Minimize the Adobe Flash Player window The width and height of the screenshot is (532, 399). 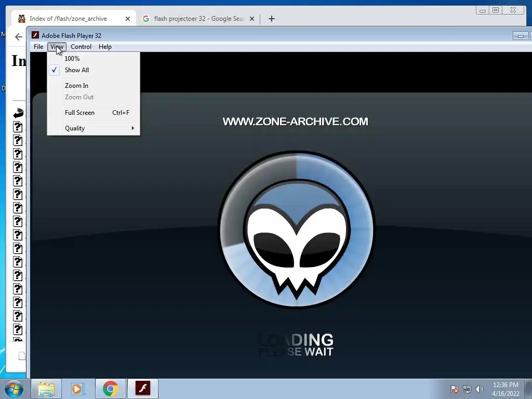tap(521, 36)
